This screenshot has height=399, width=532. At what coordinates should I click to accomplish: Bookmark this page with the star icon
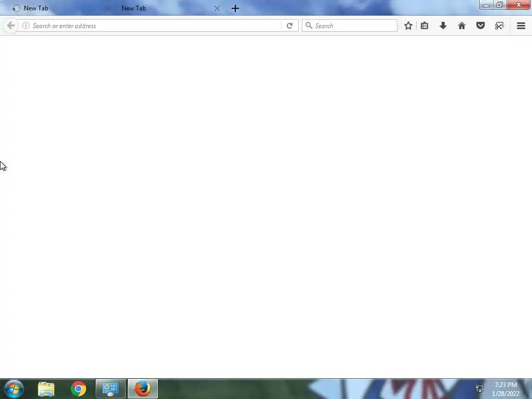408,26
